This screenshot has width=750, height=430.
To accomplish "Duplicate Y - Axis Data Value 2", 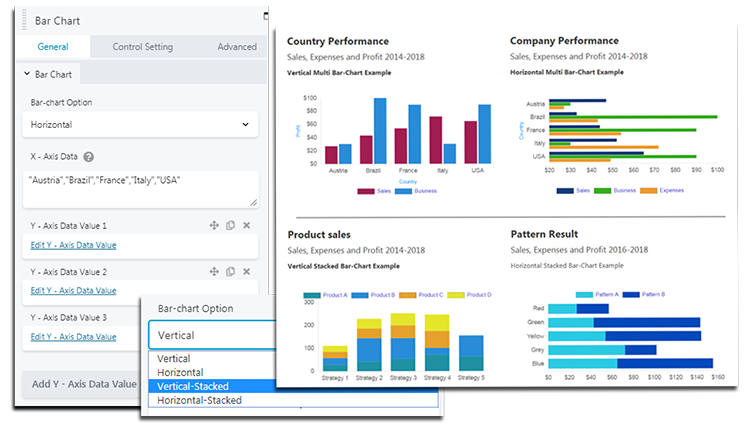I will coord(230,272).
